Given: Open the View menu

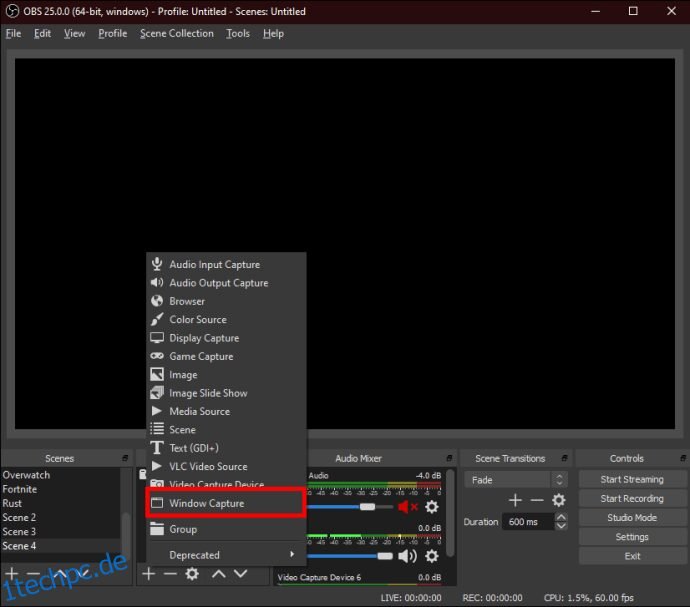Looking at the screenshot, I should [x=74, y=33].
